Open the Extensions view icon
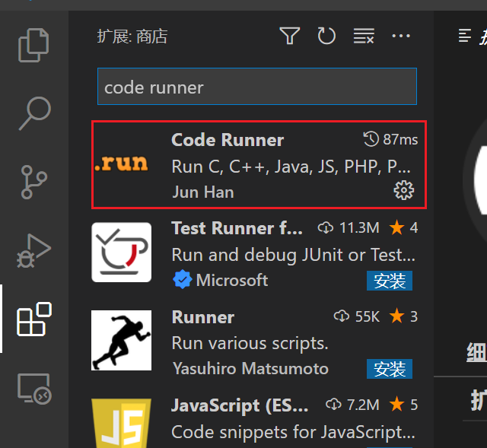Viewport: 487px width, 448px height. tap(34, 319)
